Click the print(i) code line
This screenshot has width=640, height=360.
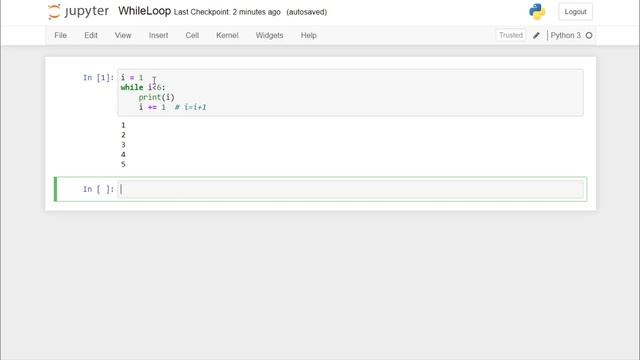pos(156,97)
